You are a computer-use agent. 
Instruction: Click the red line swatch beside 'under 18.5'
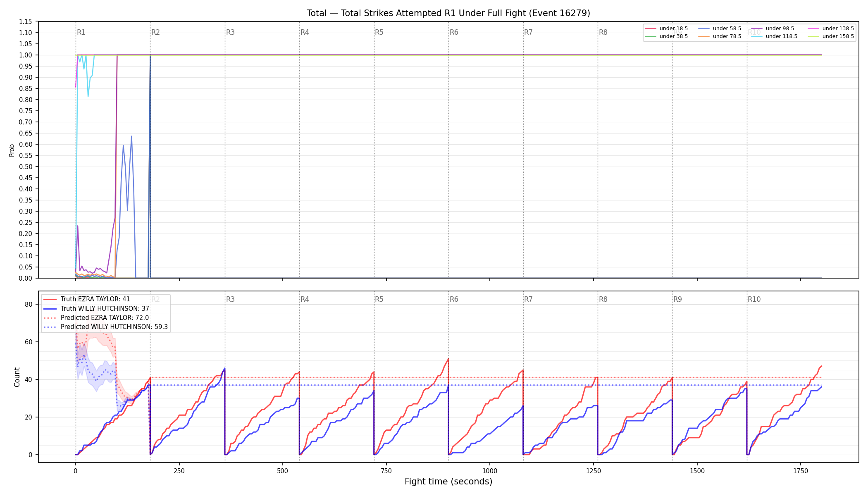pos(651,29)
